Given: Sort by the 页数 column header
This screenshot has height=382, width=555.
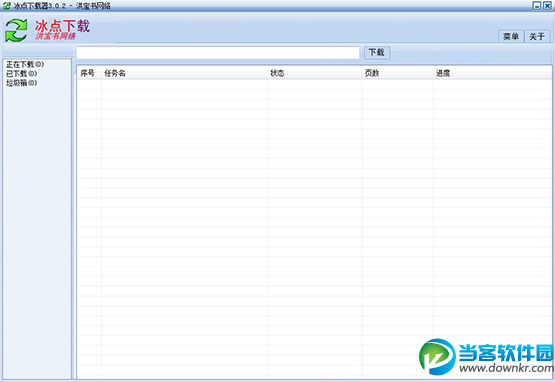Looking at the screenshot, I should point(398,73).
